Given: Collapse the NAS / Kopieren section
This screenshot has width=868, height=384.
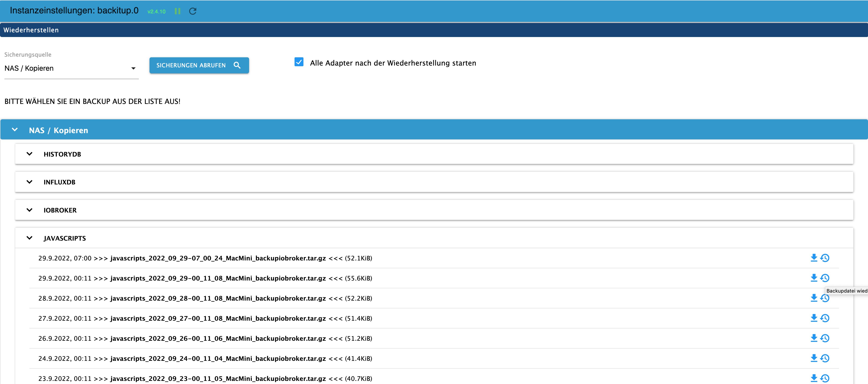Looking at the screenshot, I should tap(15, 130).
